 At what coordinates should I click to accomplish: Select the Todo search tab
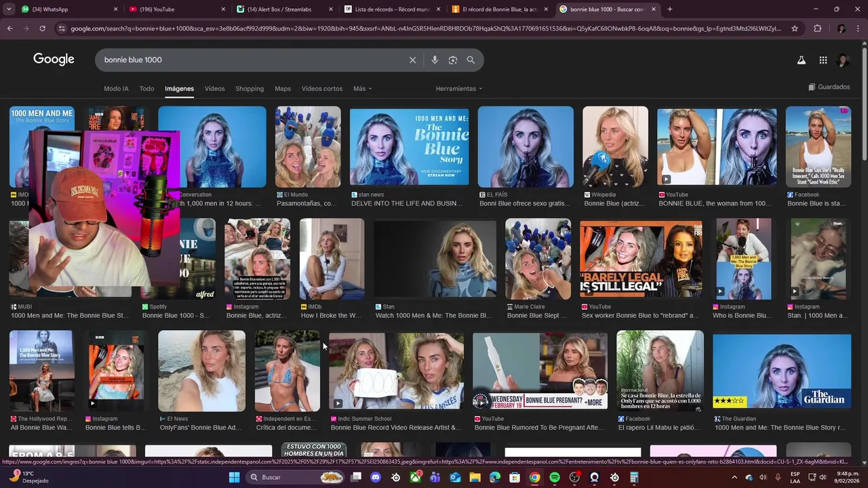146,89
